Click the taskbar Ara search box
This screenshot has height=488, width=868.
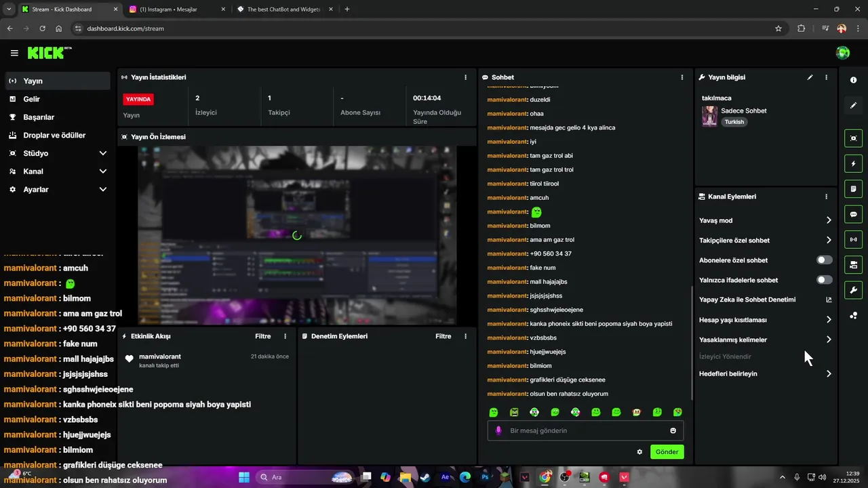[x=303, y=477]
